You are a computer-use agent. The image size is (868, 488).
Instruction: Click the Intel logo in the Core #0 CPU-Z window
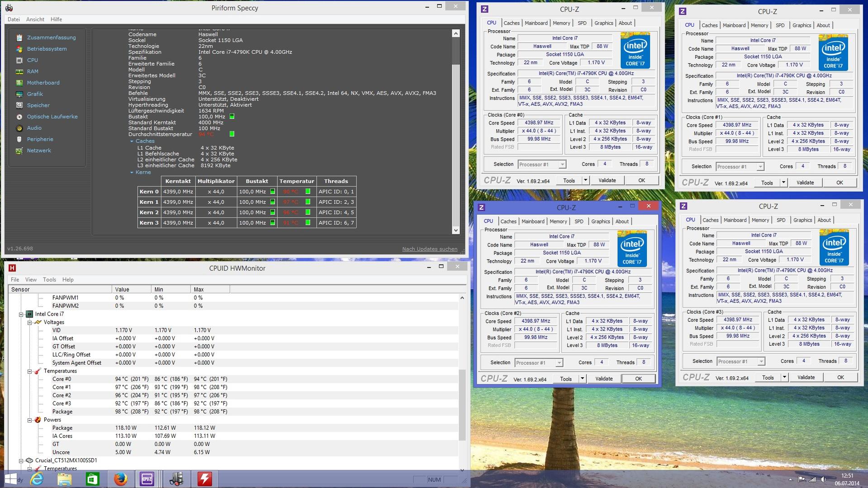click(636, 51)
